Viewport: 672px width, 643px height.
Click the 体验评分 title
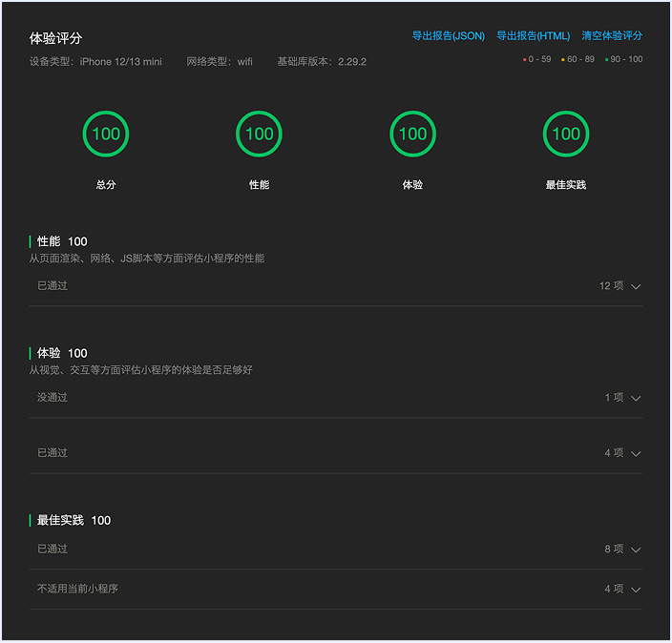coord(55,38)
